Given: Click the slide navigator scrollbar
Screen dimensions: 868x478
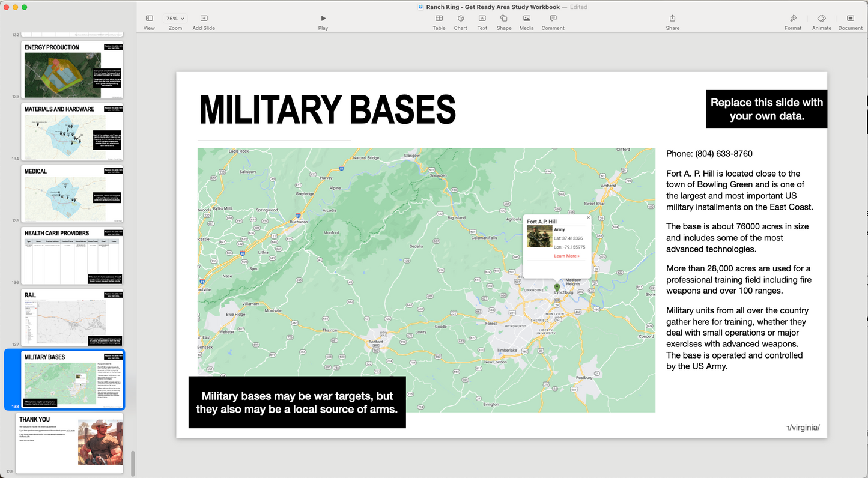Looking at the screenshot, I should point(133,464).
